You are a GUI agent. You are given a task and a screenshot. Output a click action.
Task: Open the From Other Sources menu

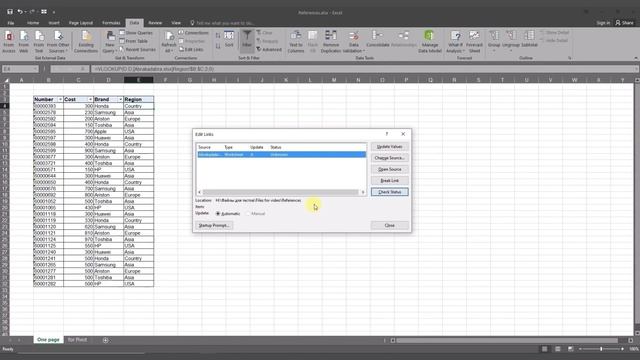pos(58,41)
